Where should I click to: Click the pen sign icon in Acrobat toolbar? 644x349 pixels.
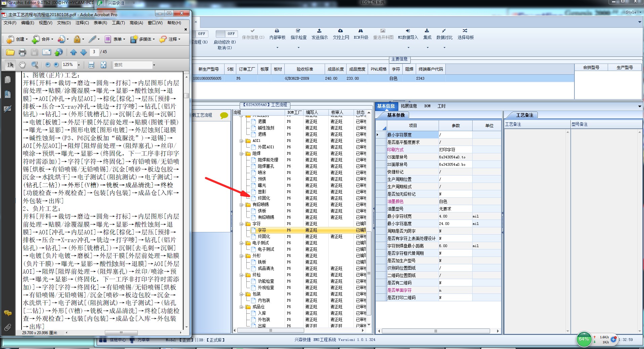pos(92,39)
